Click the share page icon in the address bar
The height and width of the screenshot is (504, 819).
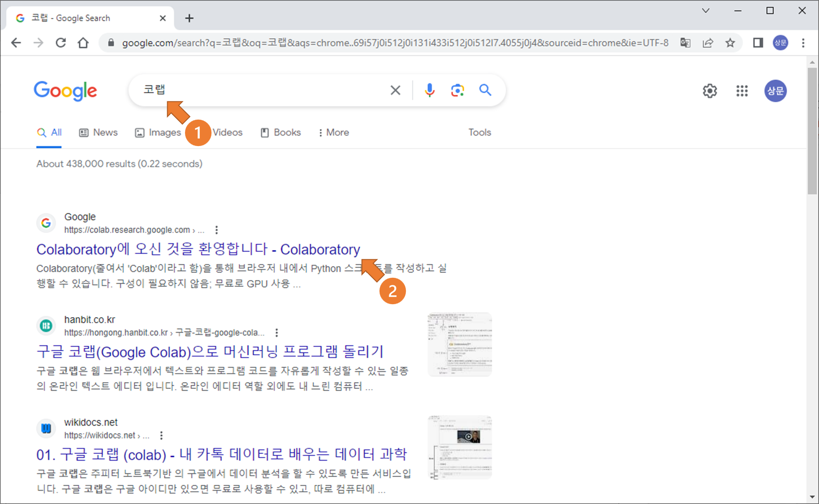(708, 43)
